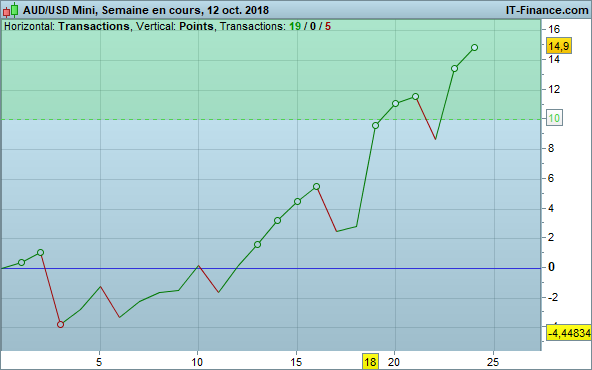Click the orange 14,9 current value label
The width and height of the screenshot is (592, 370).
pos(559,46)
